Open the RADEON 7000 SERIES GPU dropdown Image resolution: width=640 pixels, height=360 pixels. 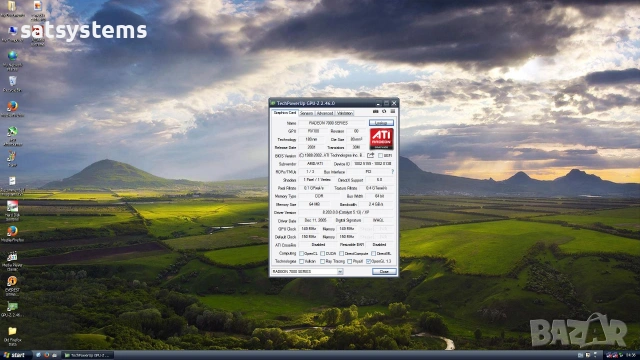(307, 271)
